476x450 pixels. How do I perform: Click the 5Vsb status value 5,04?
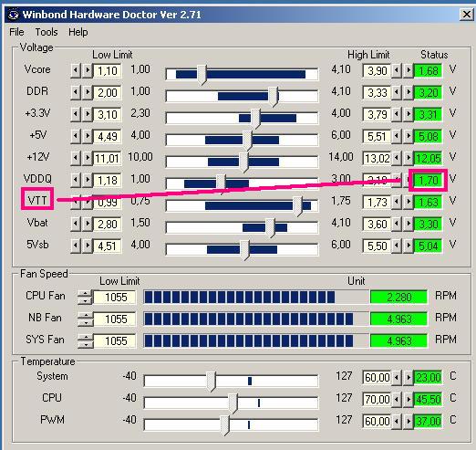(x=429, y=246)
